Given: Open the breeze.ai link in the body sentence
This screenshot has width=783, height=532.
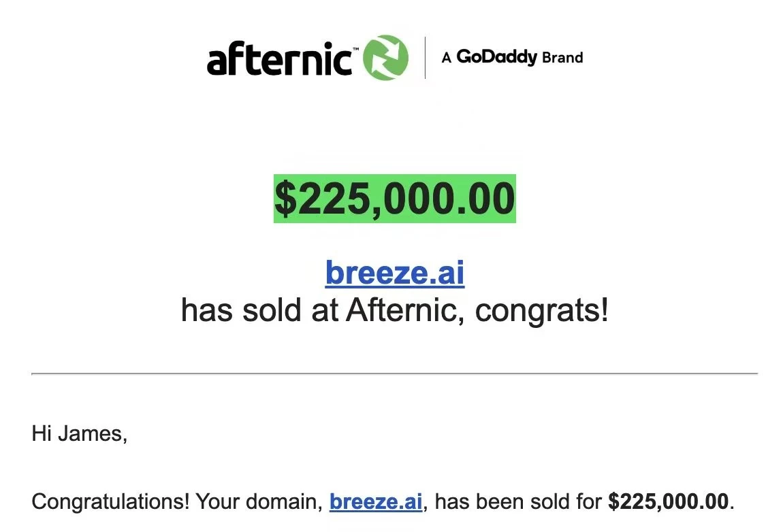Looking at the screenshot, I should tap(376, 501).
